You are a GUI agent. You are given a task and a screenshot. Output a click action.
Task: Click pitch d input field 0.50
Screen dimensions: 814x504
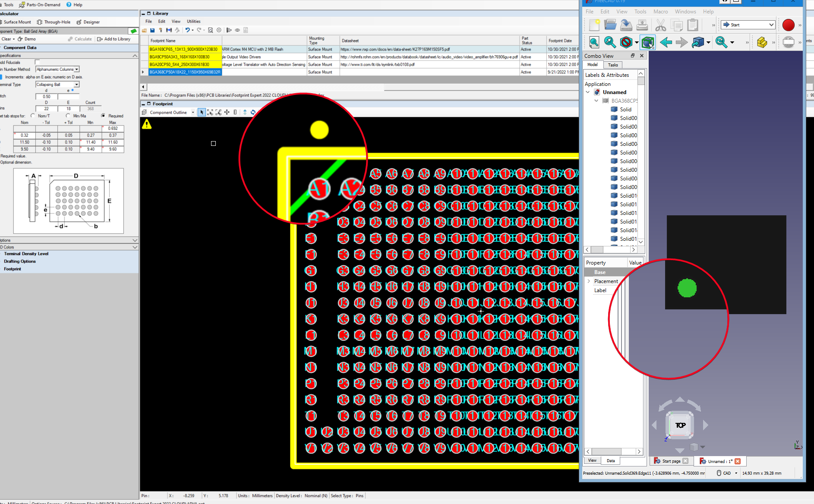coord(46,97)
